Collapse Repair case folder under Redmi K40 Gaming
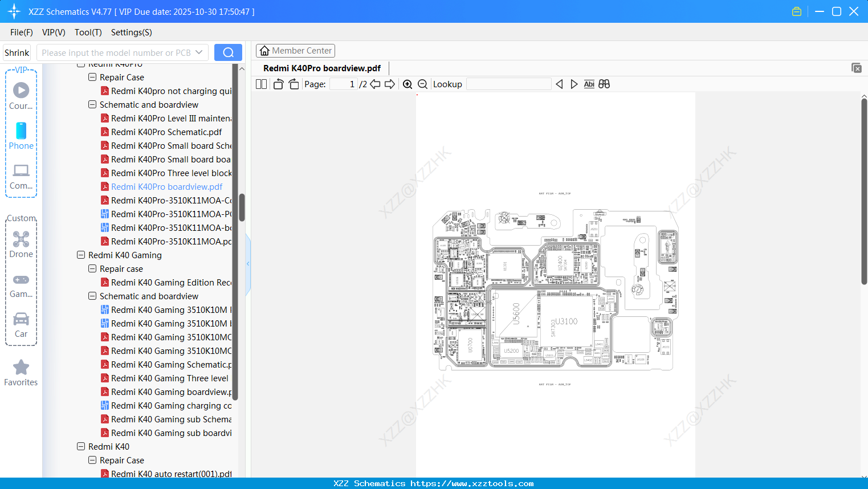 92,268
